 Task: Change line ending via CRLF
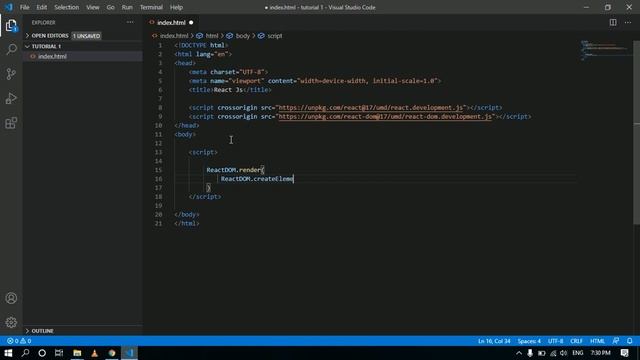point(576,341)
